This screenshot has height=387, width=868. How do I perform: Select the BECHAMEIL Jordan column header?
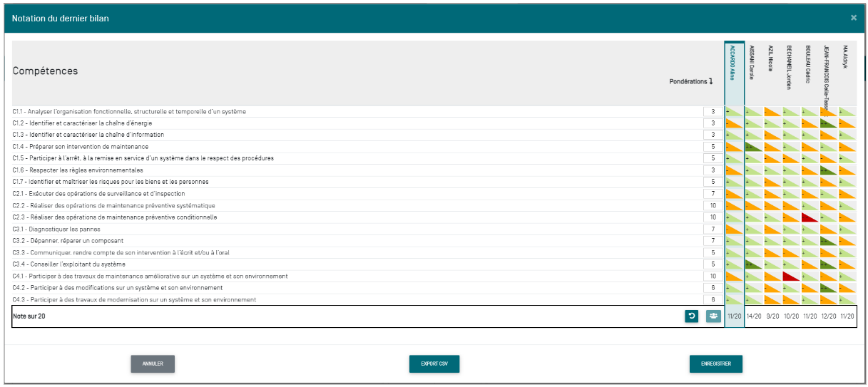pos(790,64)
